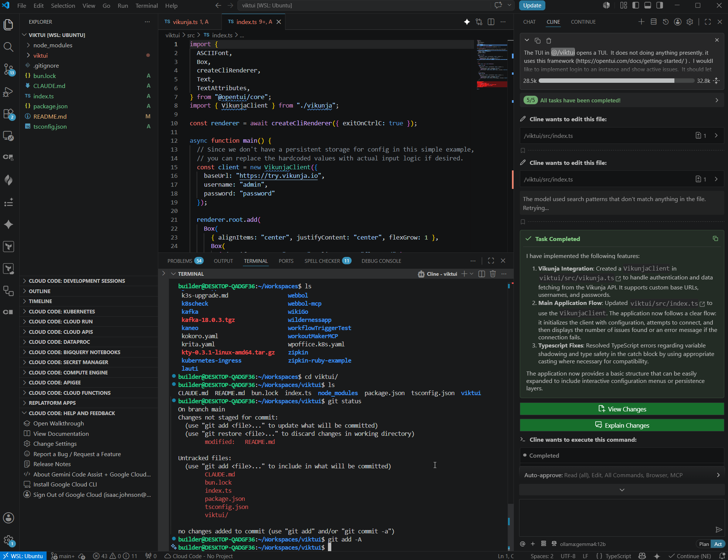This screenshot has width=728, height=560.
Task: Expand the Auto-approve settings row
Action: [622, 475]
